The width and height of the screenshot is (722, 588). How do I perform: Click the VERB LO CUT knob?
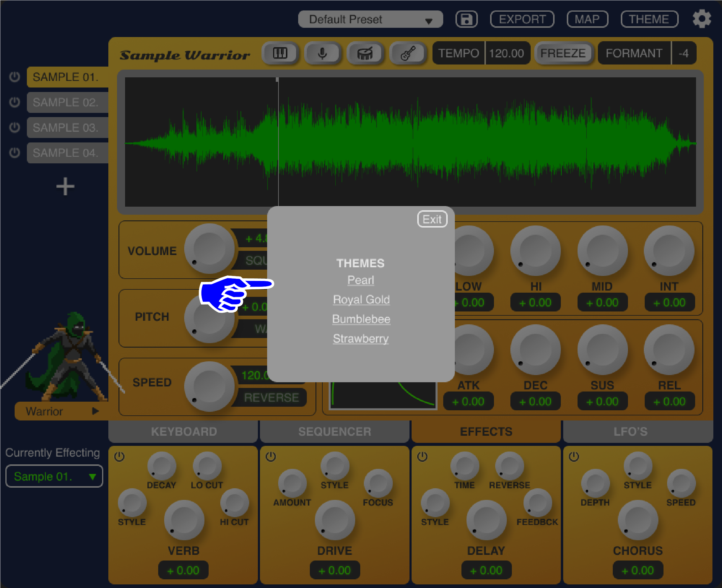coord(207,466)
